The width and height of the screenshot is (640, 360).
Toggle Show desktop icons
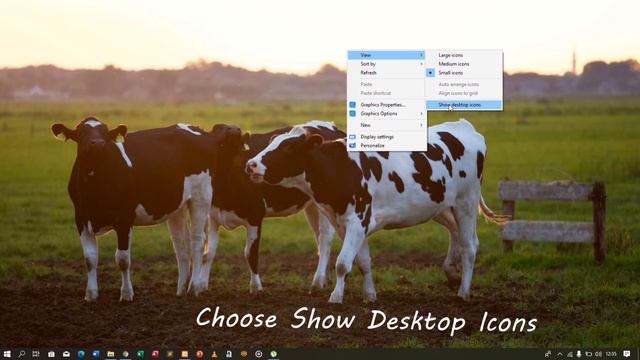[464, 105]
